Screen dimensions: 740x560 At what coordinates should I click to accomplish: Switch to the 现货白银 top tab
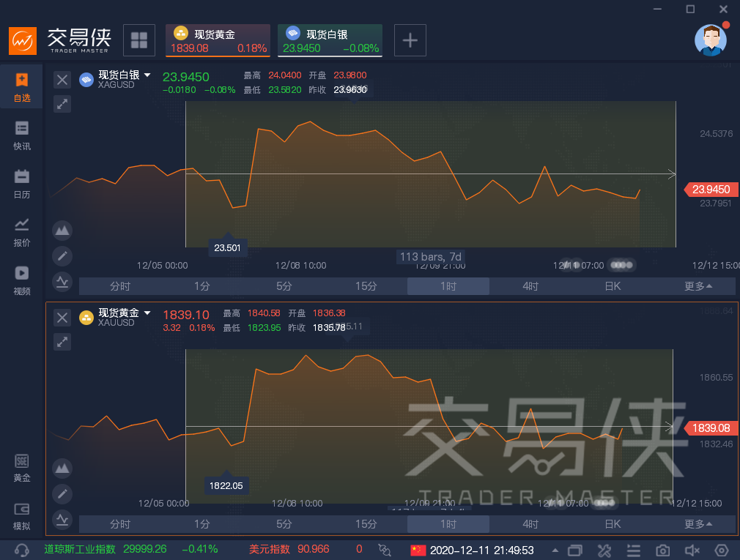[330, 40]
